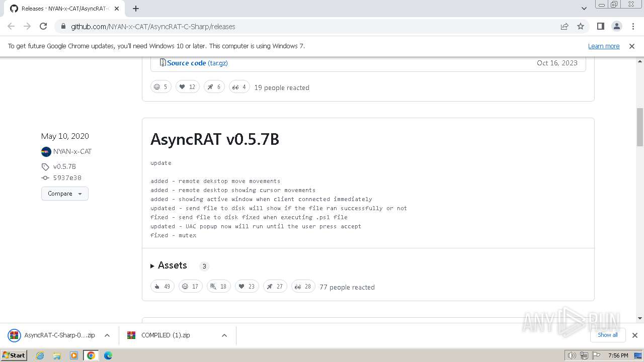The image size is (644, 362).
Task: Click the address bar URL field
Action: click(312, 27)
